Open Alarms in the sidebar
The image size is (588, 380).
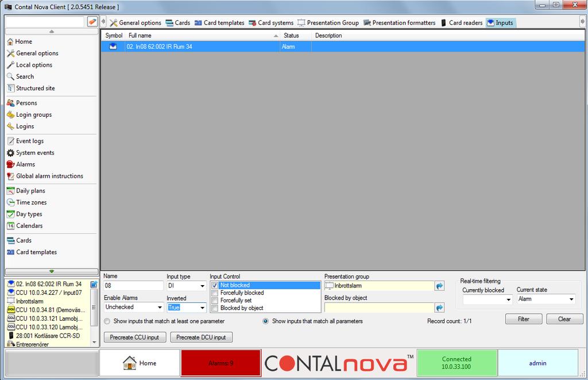[21, 164]
